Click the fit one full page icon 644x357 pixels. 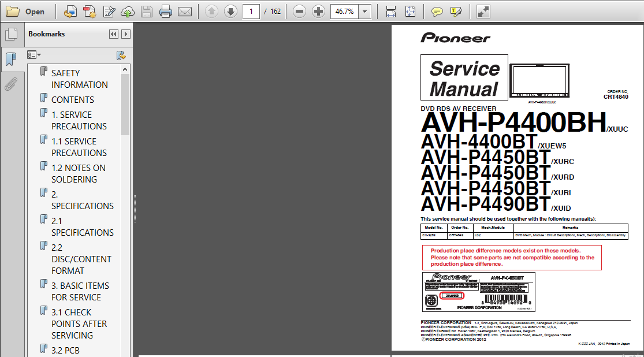point(410,12)
